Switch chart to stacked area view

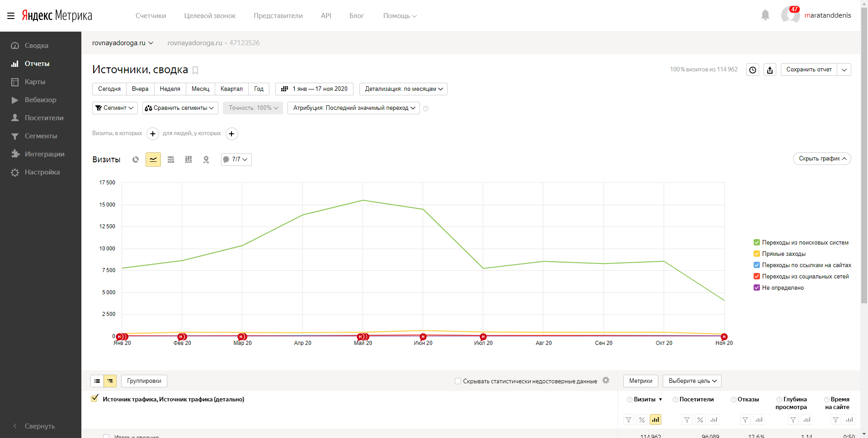(171, 160)
